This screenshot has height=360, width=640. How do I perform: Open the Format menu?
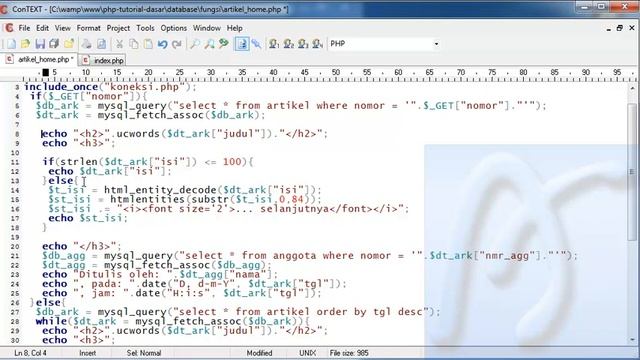coord(89,28)
